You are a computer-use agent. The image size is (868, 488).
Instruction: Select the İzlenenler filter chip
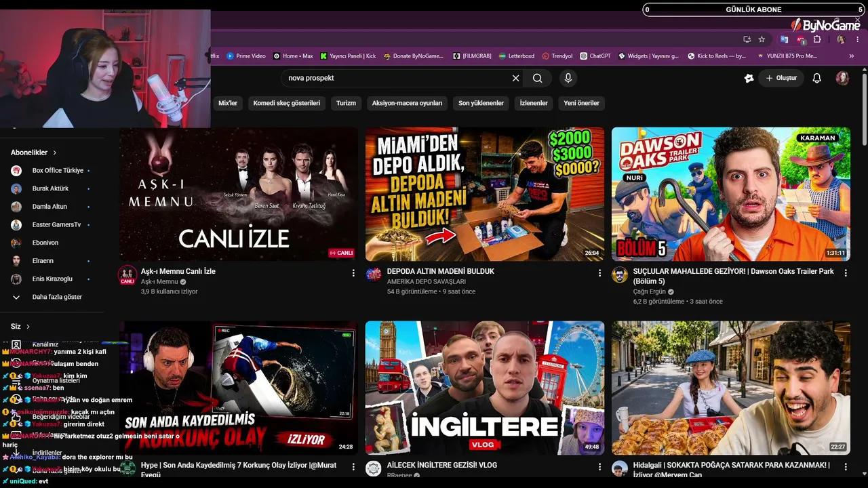point(534,103)
